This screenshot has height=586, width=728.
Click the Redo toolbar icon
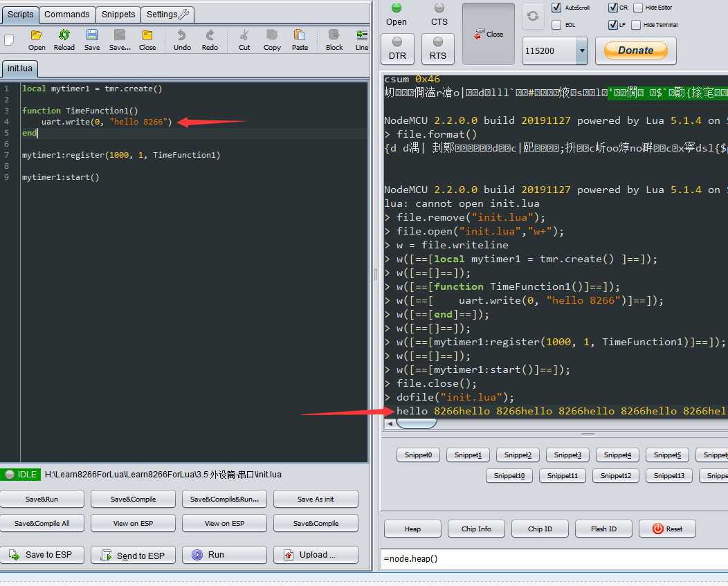coord(210,40)
